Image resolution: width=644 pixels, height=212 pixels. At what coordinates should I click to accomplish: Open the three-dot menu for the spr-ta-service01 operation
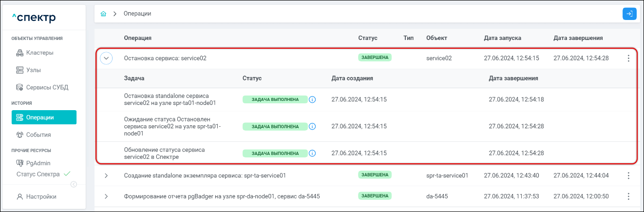pos(628,175)
